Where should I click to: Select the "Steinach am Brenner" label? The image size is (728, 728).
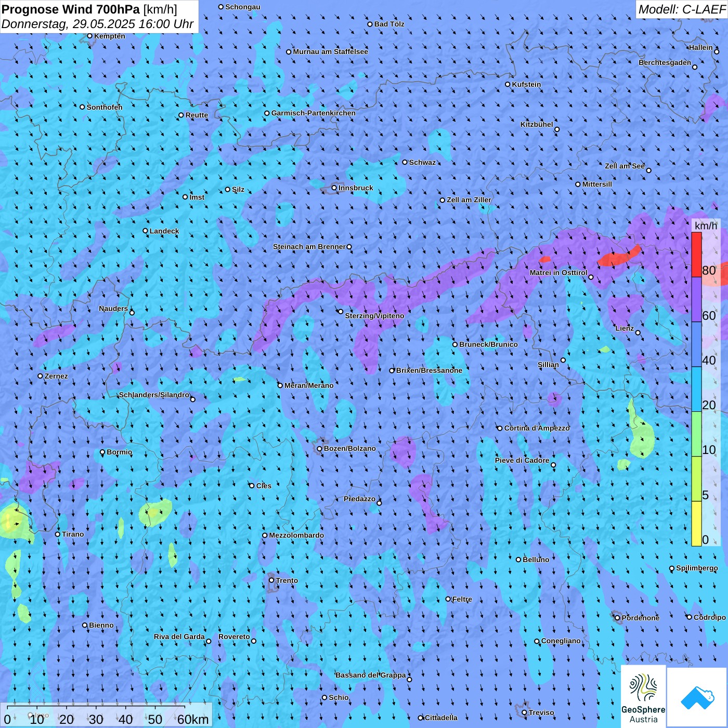pos(309,246)
